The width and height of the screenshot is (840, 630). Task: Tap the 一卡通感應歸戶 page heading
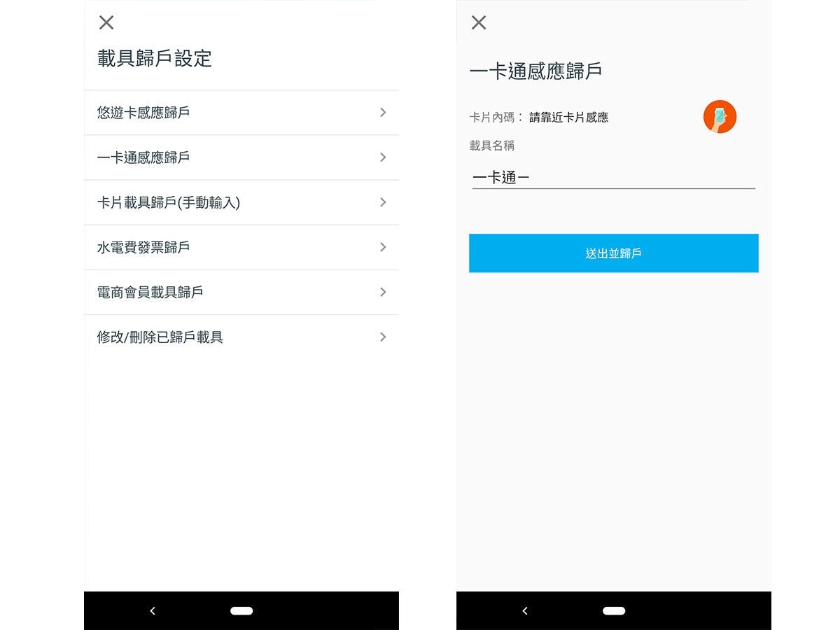[x=535, y=71]
